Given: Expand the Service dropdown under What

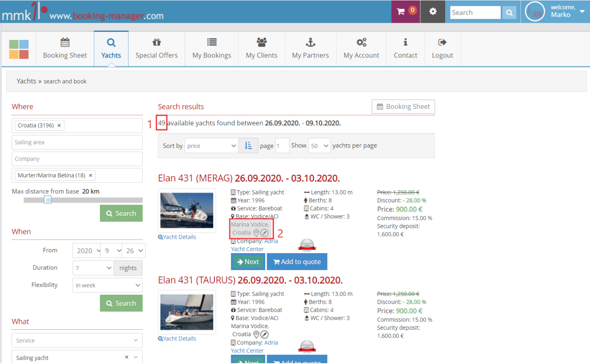Looking at the screenshot, I should [77, 340].
